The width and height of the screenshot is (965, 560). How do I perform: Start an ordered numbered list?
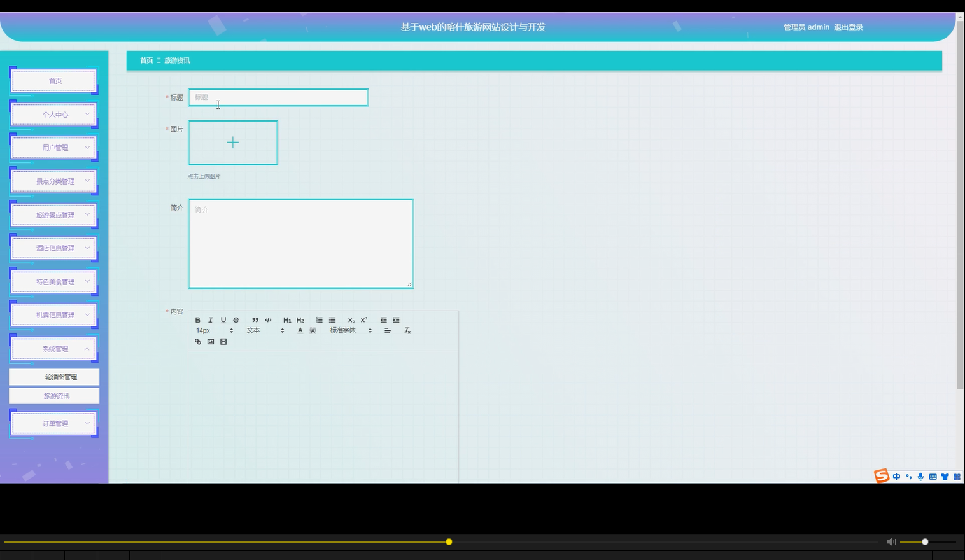(x=320, y=320)
